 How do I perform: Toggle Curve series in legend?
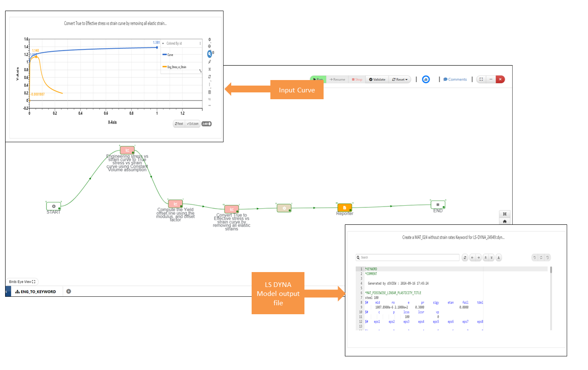click(x=168, y=54)
